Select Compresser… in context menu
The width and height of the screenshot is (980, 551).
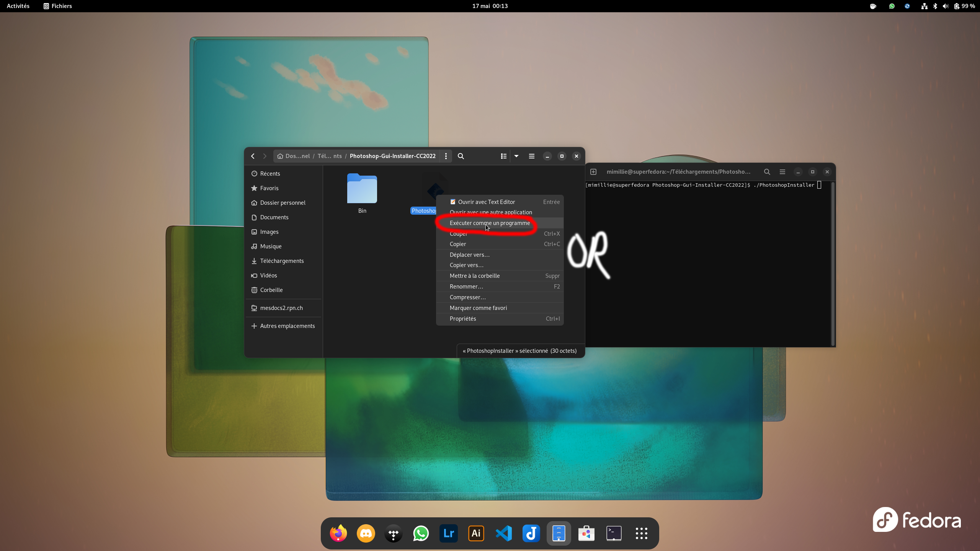pyautogui.click(x=500, y=297)
